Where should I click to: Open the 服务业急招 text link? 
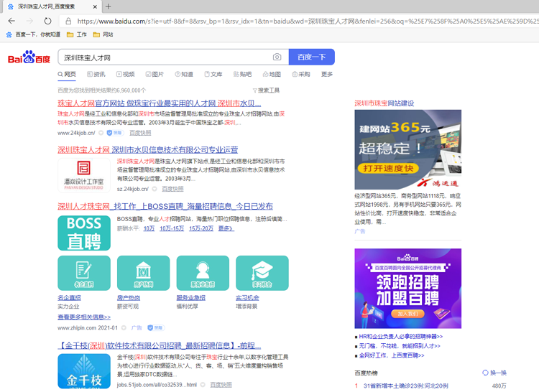click(x=190, y=298)
